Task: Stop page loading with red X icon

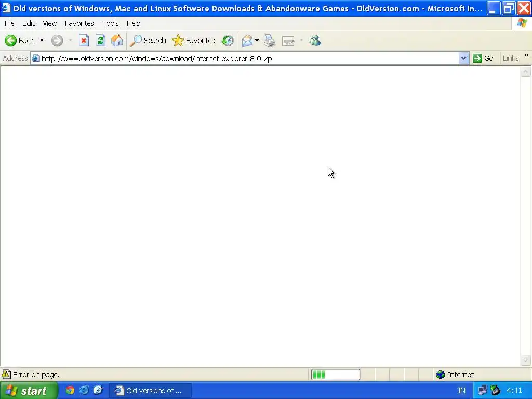Action: (x=84, y=41)
